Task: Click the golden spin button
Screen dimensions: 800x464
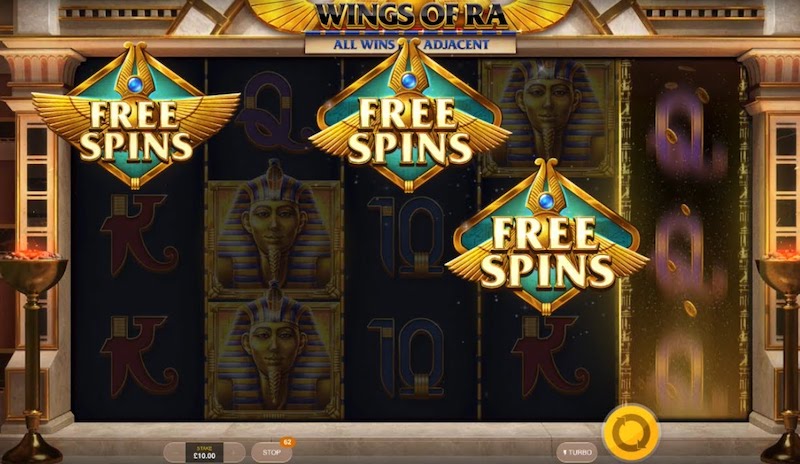Action: click(631, 432)
